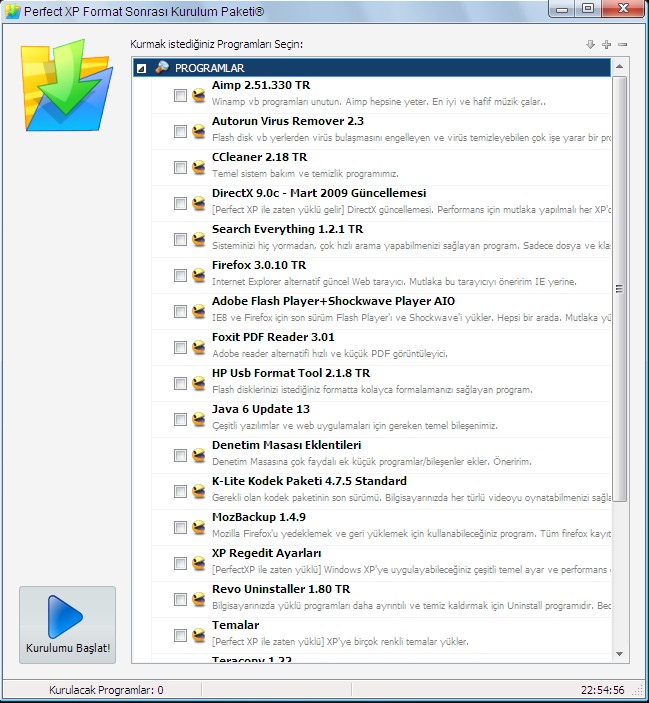Click the CCleaner 2.18 TR title

point(260,157)
